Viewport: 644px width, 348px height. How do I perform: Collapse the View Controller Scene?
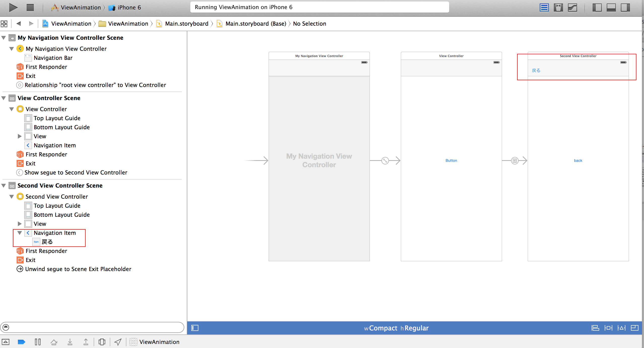tap(4, 98)
